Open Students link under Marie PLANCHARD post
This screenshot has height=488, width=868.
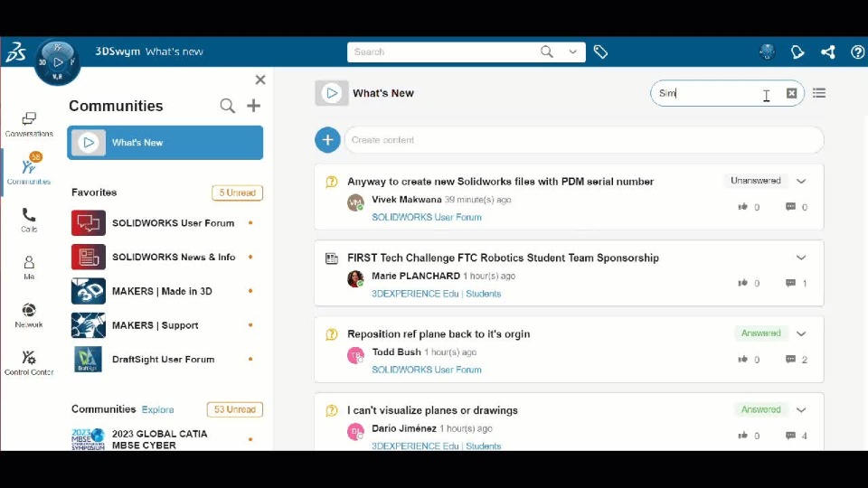tap(483, 294)
